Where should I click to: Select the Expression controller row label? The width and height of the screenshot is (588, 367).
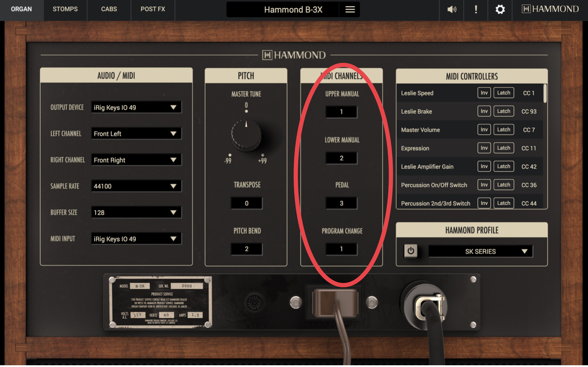(415, 148)
